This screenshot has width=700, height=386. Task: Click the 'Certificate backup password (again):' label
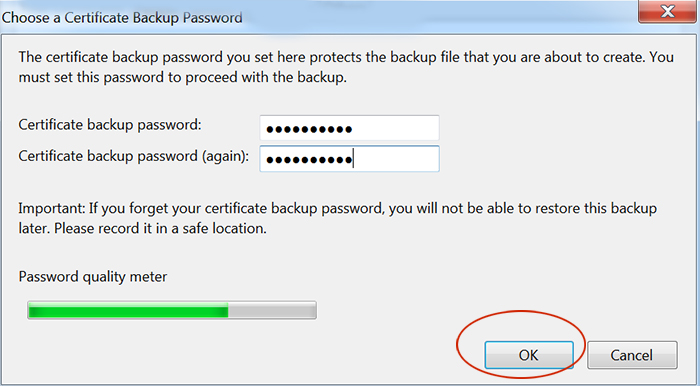tap(133, 156)
